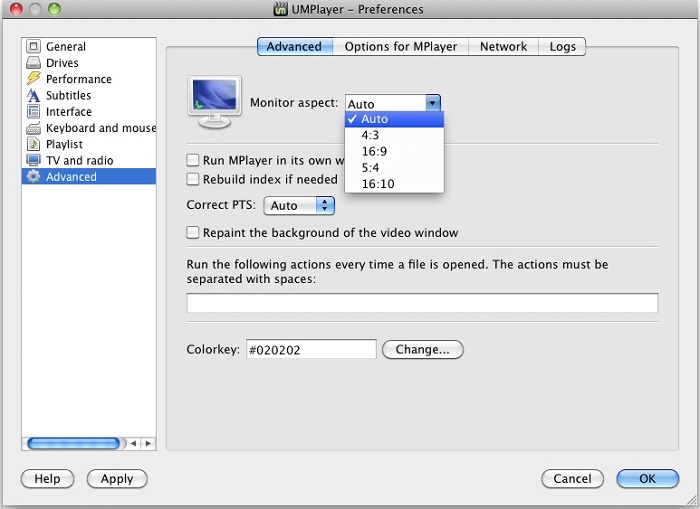Viewport: 700px width, 509px height.
Task: Click the Drives disk icon
Action: (x=33, y=63)
